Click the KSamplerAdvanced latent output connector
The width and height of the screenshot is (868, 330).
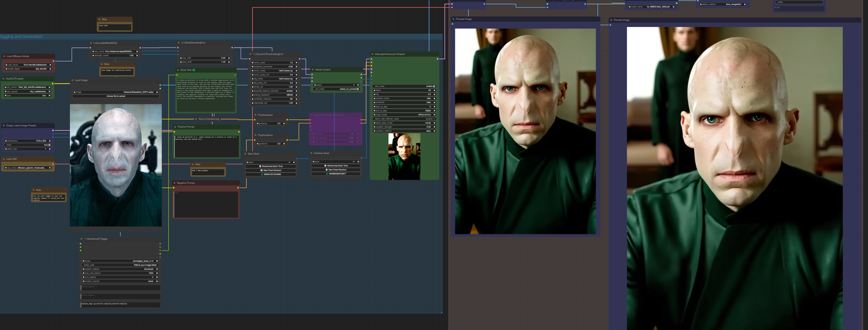438,59
